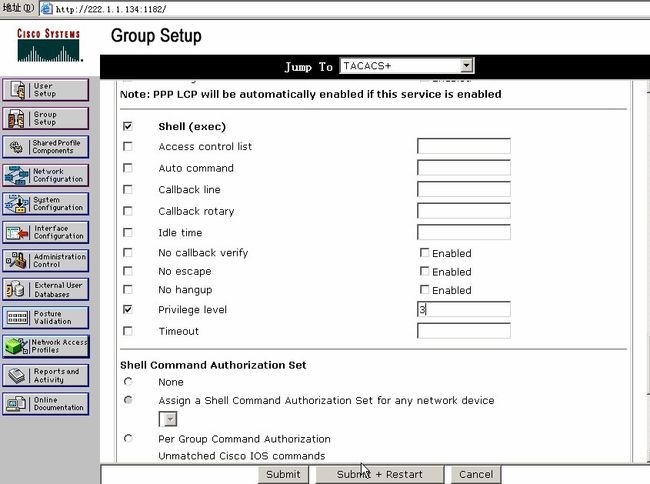The height and width of the screenshot is (484, 650).
Task: Click the Access control list input field
Action: pos(463,146)
